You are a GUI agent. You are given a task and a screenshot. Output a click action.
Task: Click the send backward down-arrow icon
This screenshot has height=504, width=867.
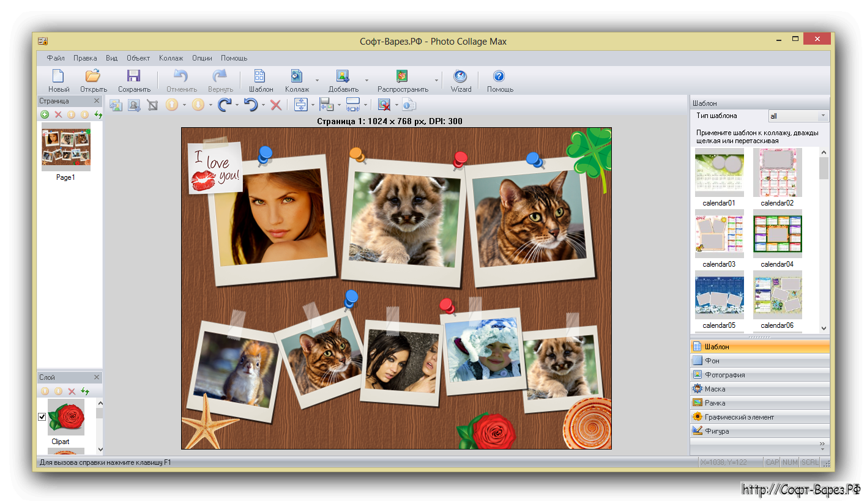(198, 105)
